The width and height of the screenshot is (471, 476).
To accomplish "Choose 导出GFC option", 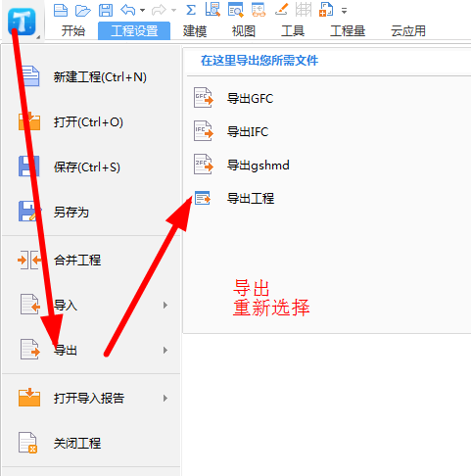I will tap(251, 98).
